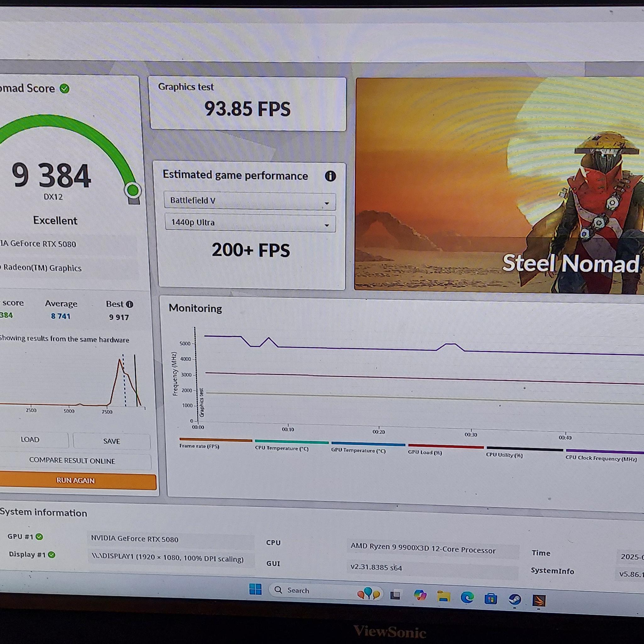
Task: Toggle the CPU Utility (%) legend item
Action: coord(524,452)
